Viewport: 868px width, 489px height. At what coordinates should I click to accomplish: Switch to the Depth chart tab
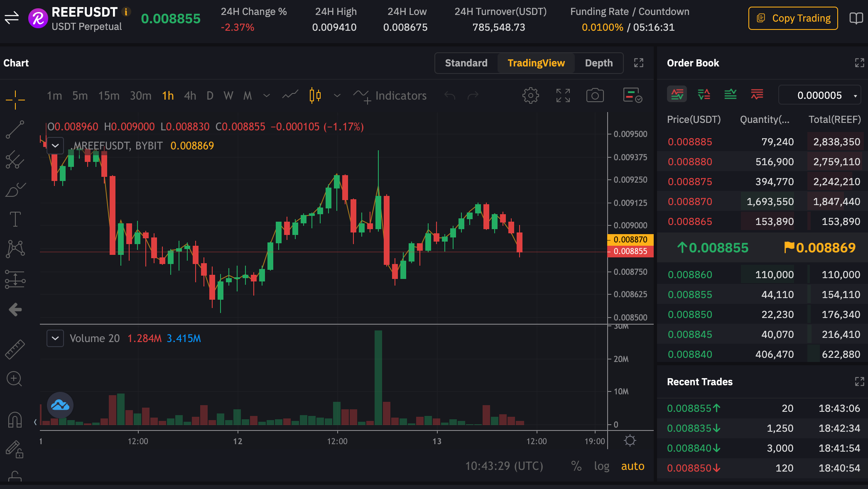(x=599, y=63)
